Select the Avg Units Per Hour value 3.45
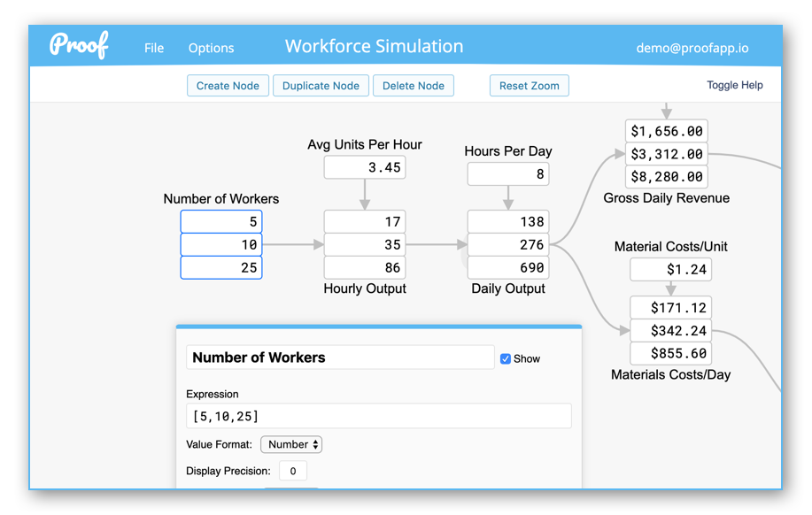The image size is (812, 515). tap(365, 168)
